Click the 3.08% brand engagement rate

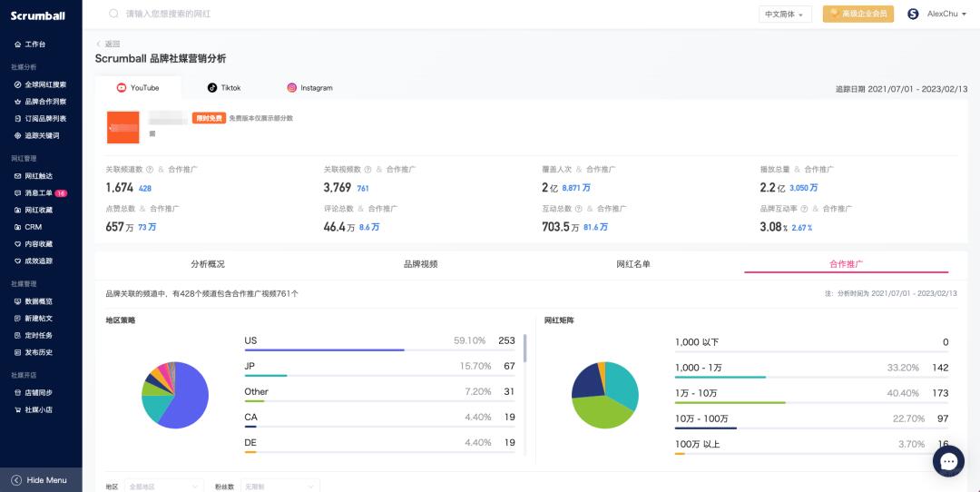[774, 227]
